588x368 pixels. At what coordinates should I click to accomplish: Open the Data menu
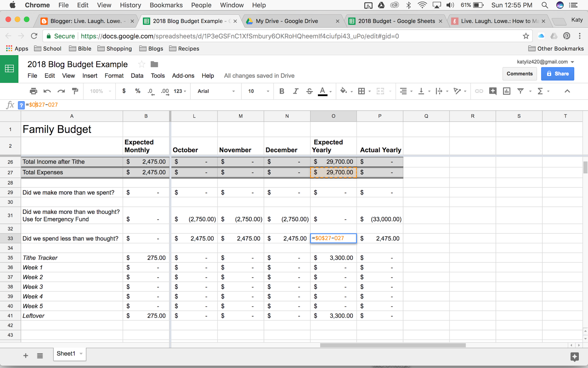[137, 76]
